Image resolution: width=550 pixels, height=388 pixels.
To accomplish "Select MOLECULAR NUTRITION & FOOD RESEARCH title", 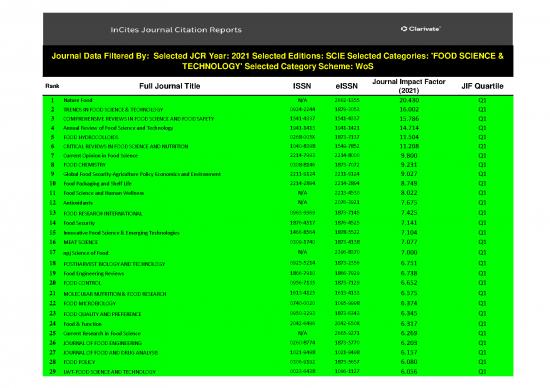I will point(115,294).
